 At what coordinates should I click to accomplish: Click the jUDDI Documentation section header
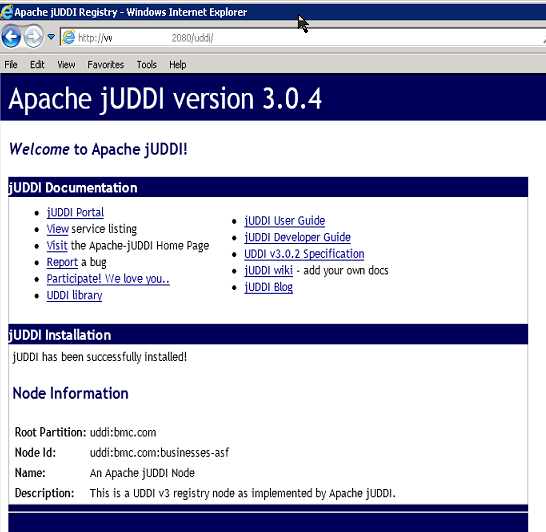tap(268, 187)
